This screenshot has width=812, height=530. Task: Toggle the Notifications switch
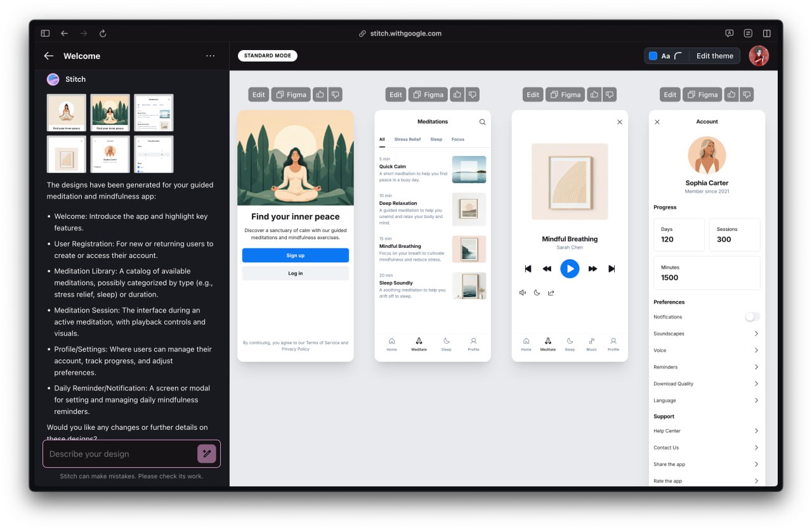coord(752,317)
